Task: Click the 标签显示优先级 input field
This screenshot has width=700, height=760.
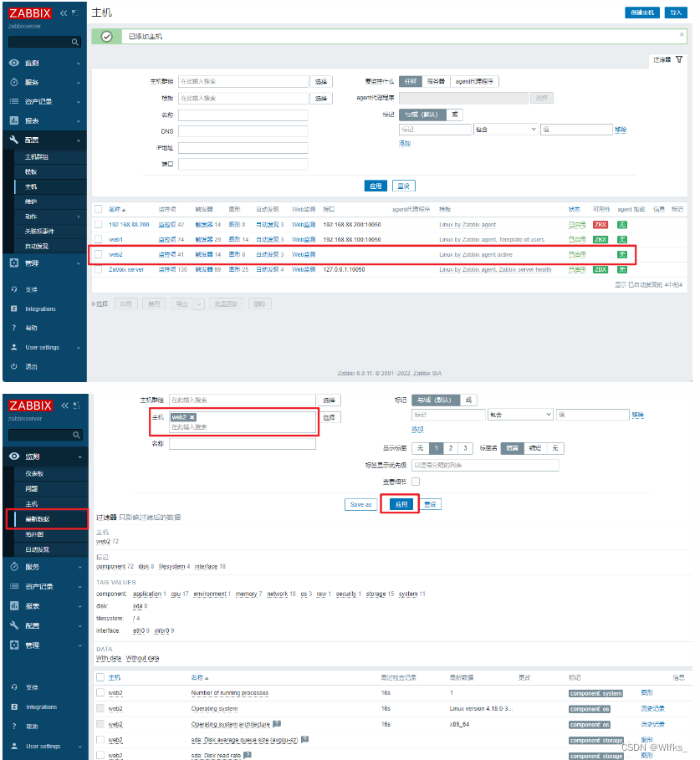Action: tap(485, 466)
